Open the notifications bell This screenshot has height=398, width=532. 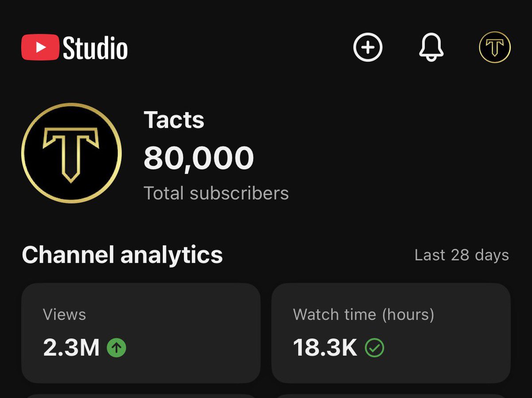[x=431, y=47]
